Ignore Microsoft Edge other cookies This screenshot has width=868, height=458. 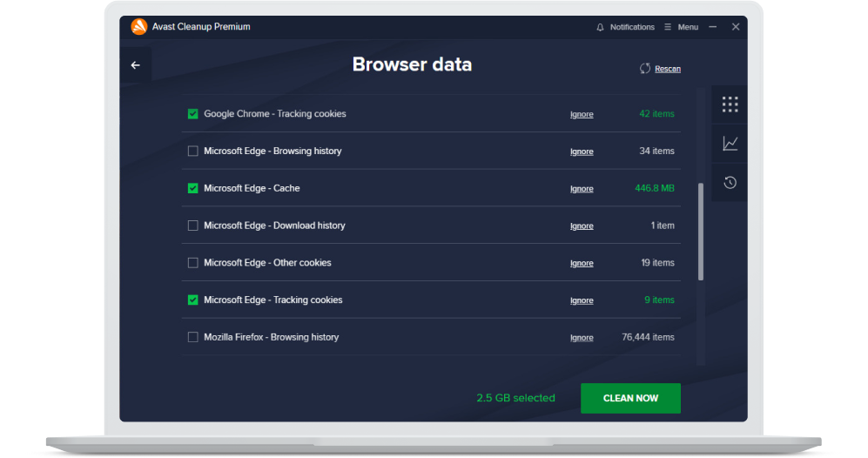[x=582, y=262]
